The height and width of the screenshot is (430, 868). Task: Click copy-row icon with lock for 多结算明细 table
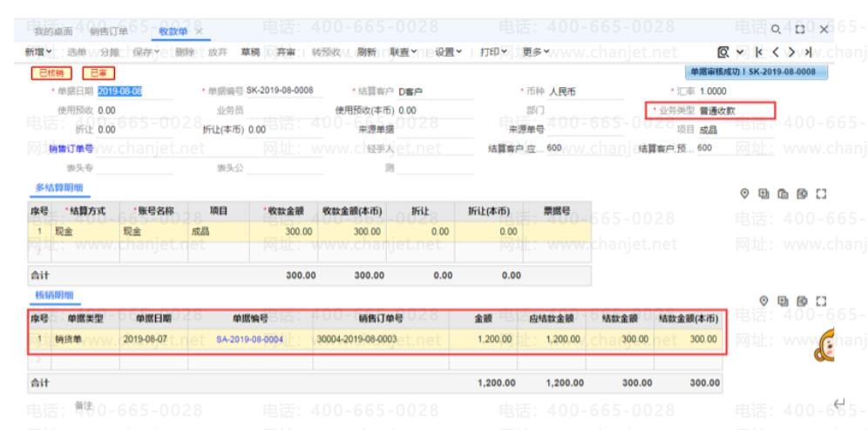783,194
